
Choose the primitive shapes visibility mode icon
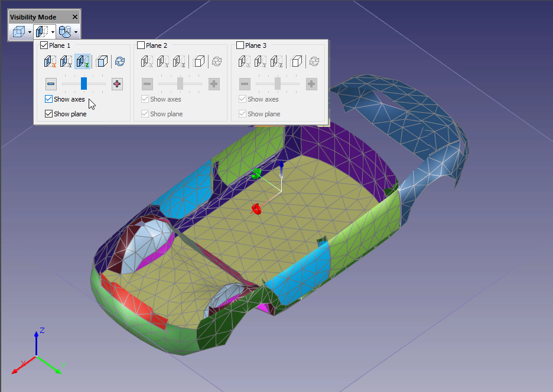coord(64,32)
